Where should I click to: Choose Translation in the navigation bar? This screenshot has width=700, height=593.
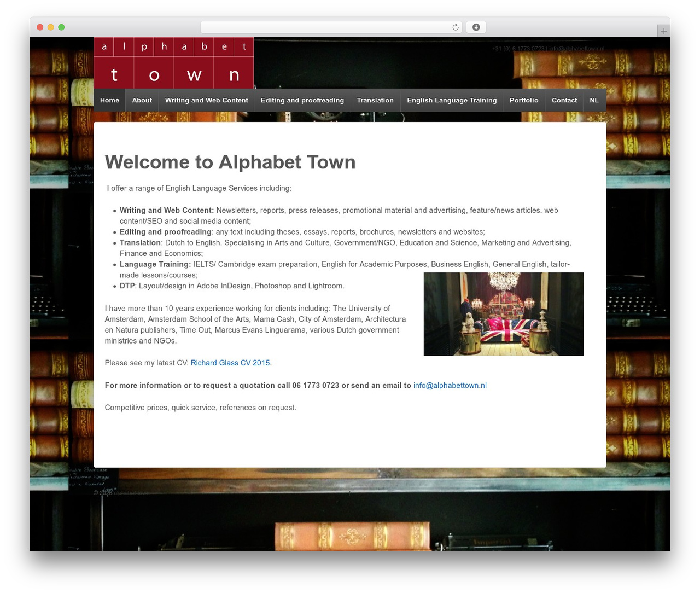[375, 100]
